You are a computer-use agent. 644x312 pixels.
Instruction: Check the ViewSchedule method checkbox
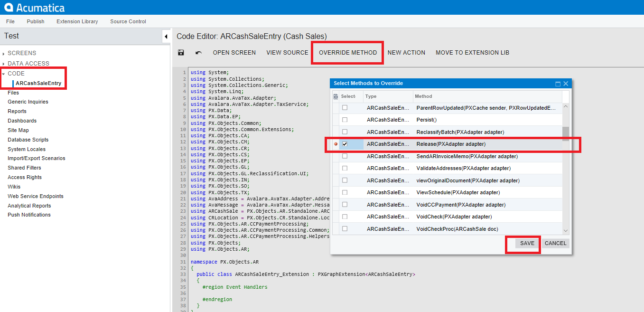[345, 192]
